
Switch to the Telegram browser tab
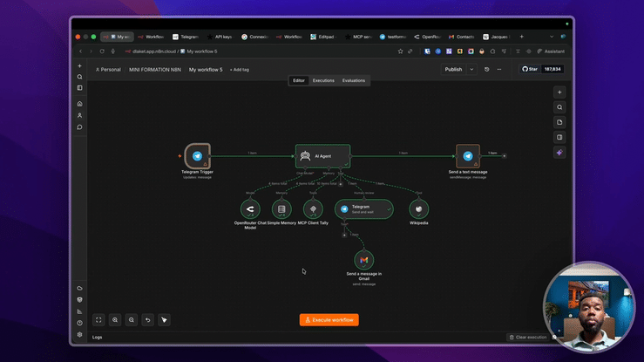(186, 37)
